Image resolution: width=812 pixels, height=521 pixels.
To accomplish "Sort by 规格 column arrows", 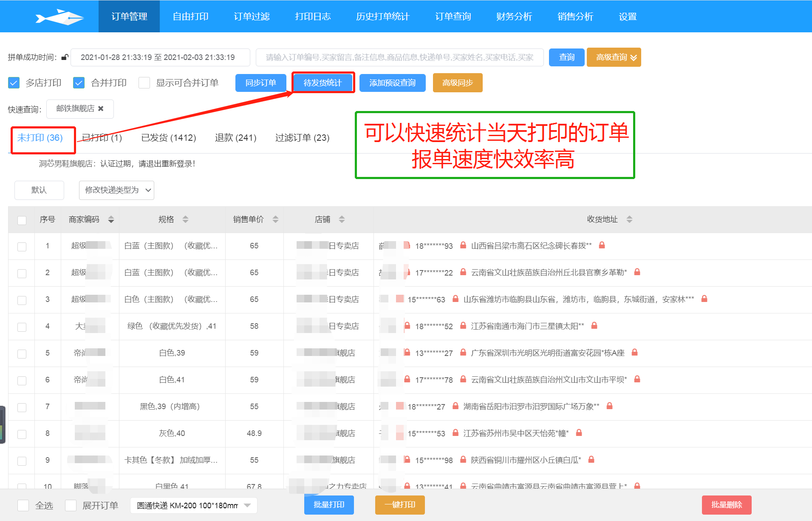I will (x=185, y=219).
